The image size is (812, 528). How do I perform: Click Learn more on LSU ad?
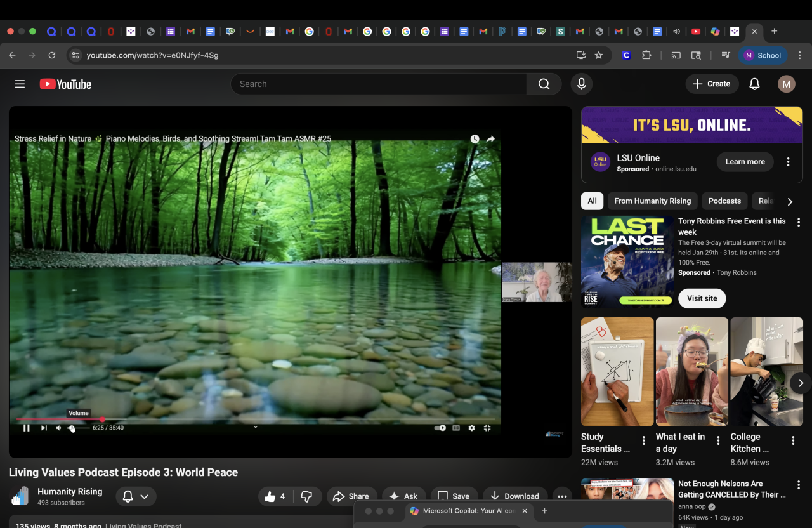point(745,162)
